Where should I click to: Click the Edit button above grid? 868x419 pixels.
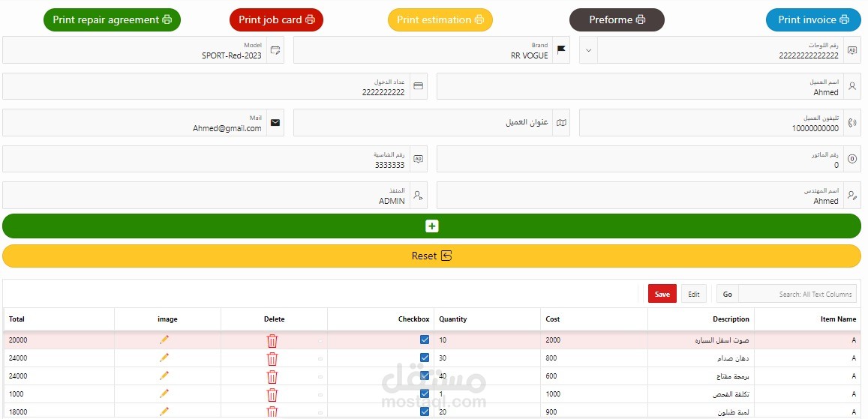pos(694,294)
